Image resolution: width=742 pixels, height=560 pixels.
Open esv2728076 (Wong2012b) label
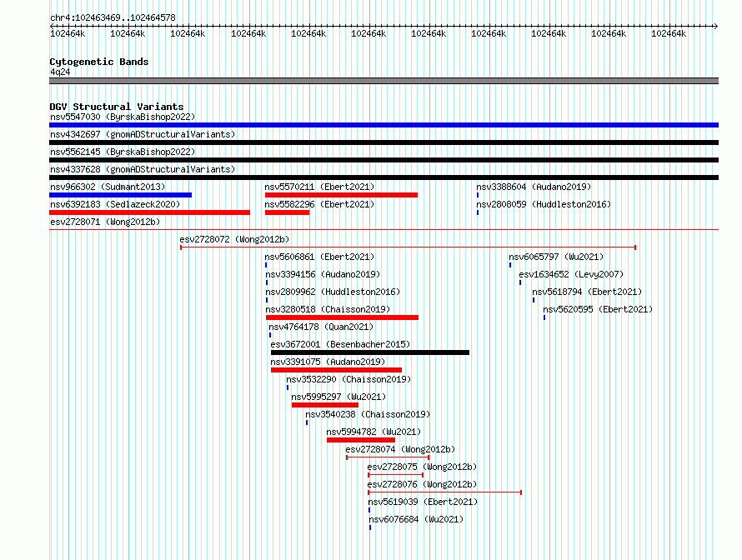[x=422, y=484]
